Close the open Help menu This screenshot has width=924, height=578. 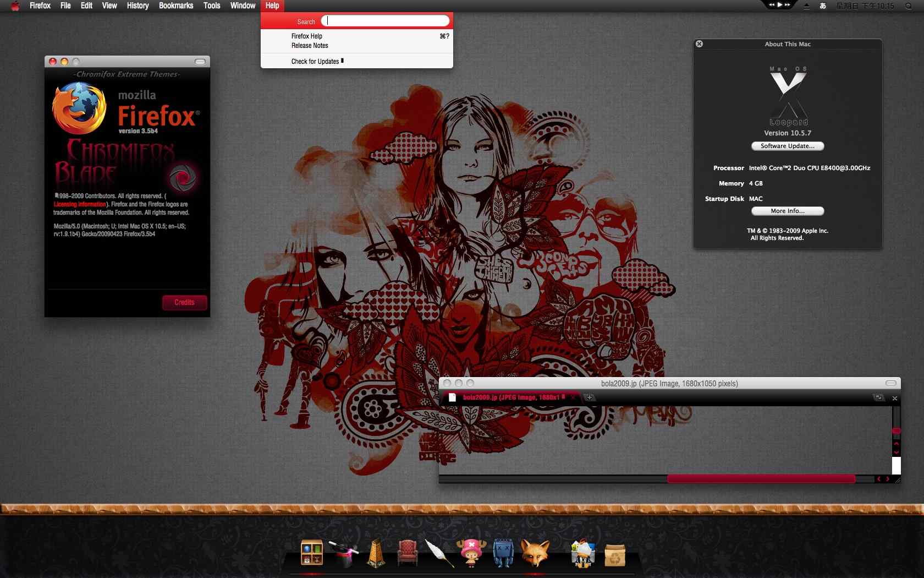tap(272, 6)
